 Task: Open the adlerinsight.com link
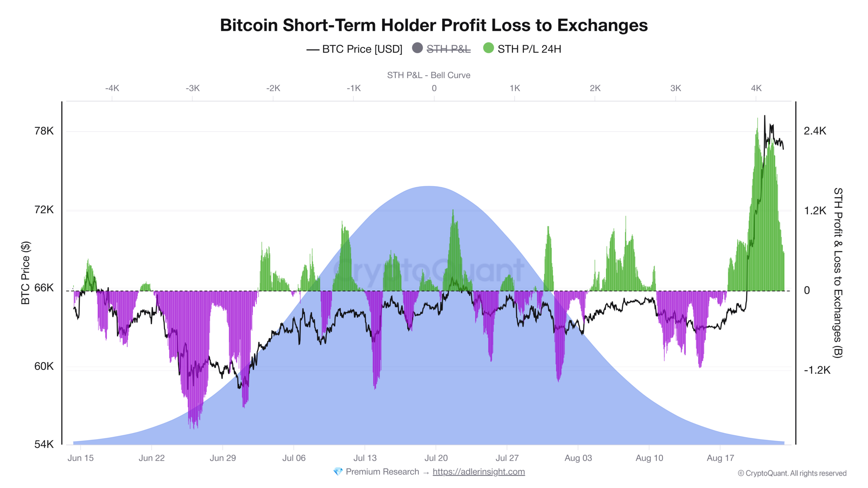(478, 472)
